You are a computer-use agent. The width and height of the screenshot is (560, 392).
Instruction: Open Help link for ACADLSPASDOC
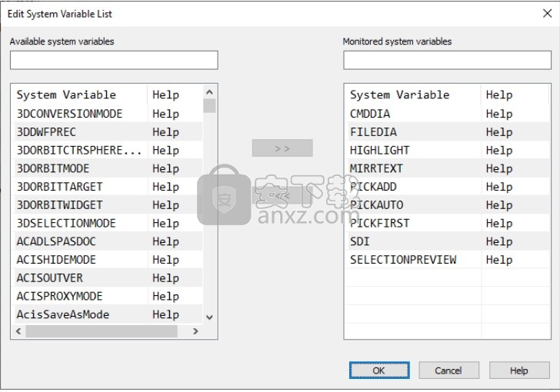(x=165, y=241)
